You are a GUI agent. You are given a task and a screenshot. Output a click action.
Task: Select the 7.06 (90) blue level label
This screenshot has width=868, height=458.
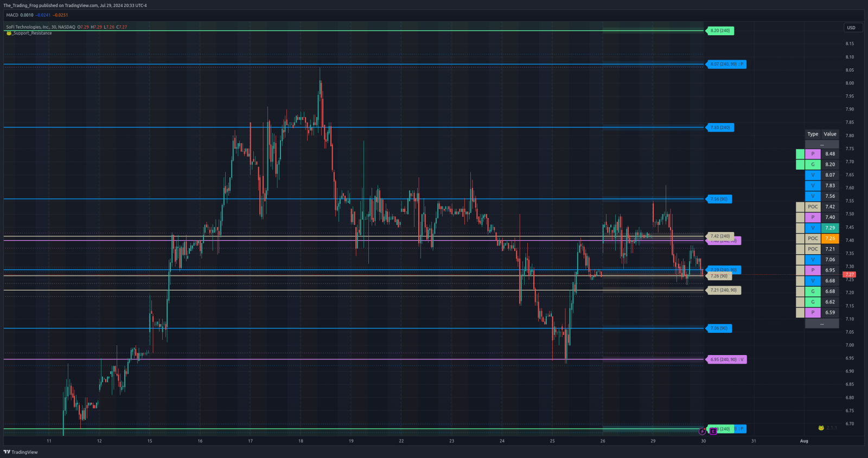719,328
